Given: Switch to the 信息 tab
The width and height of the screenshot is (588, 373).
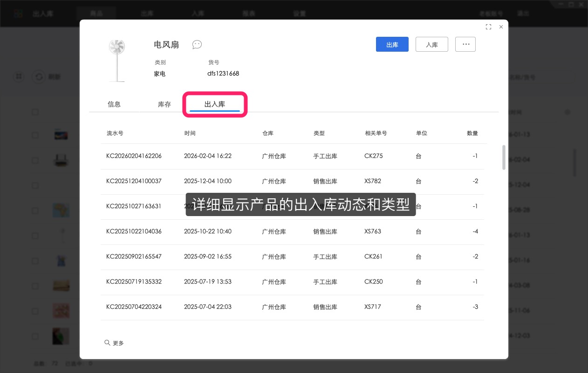Looking at the screenshot, I should coord(114,104).
